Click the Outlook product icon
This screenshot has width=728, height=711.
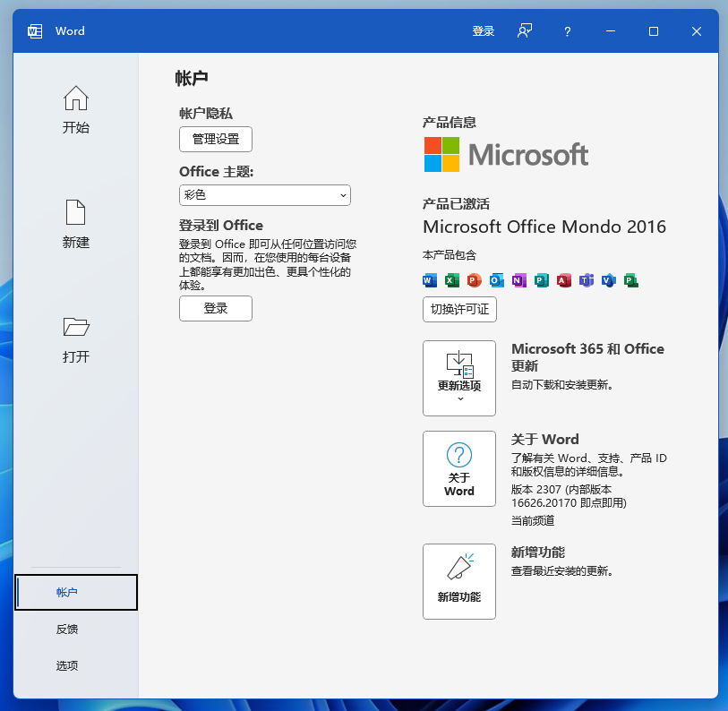pyautogui.click(x=497, y=280)
